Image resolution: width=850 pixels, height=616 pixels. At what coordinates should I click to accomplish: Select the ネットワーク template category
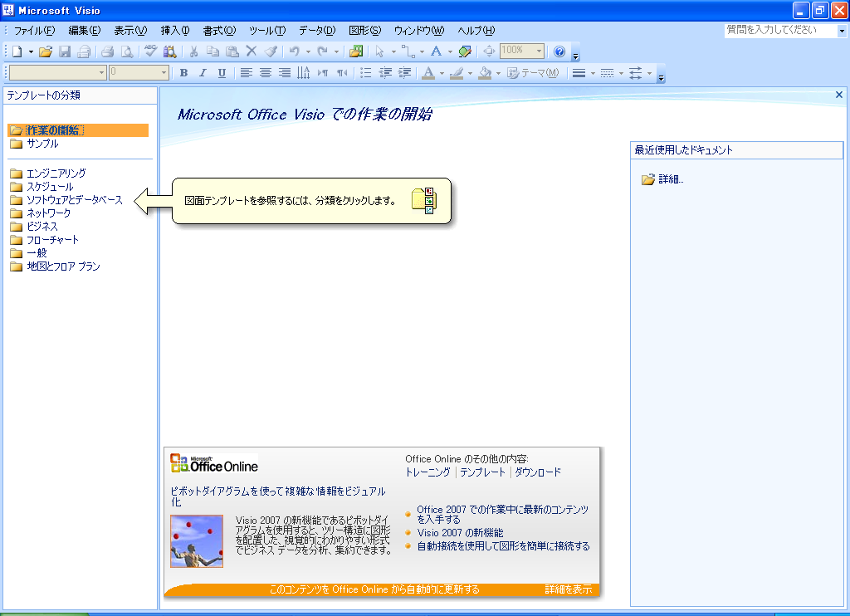[49, 213]
